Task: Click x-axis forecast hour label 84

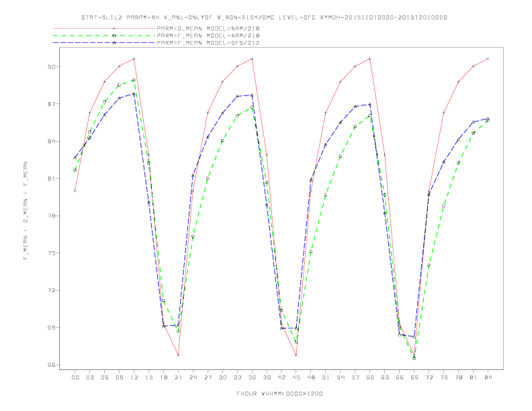Action: tap(488, 377)
